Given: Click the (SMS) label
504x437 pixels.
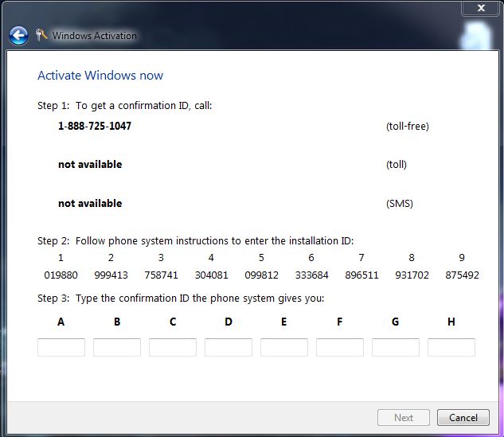Looking at the screenshot, I should [x=400, y=204].
